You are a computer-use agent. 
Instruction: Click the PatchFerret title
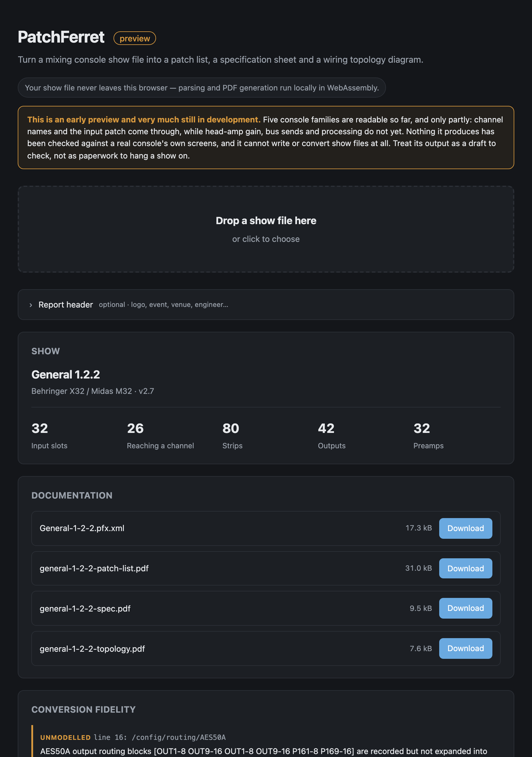[x=61, y=37]
